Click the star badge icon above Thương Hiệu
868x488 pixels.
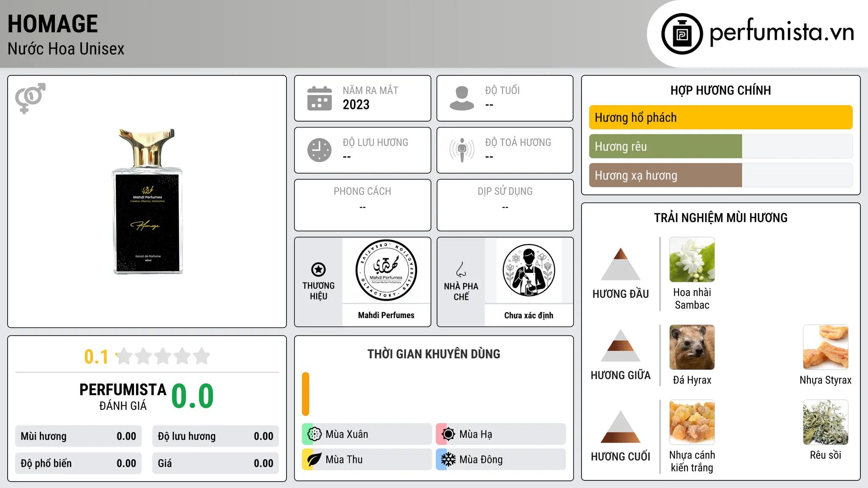[x=318, y=269]
